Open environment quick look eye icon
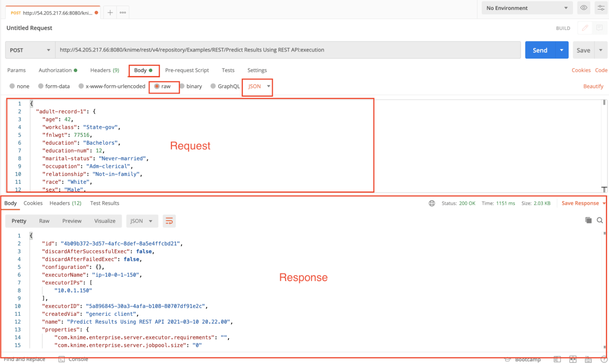Viewport: 609px width, 364px height. point(584,8)
